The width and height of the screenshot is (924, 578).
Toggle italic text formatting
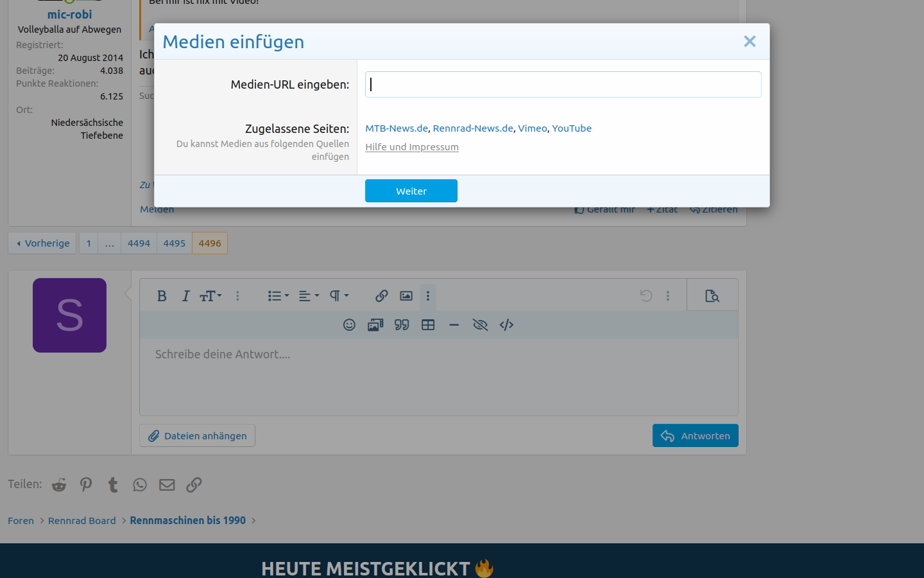[x=185, y=296]
